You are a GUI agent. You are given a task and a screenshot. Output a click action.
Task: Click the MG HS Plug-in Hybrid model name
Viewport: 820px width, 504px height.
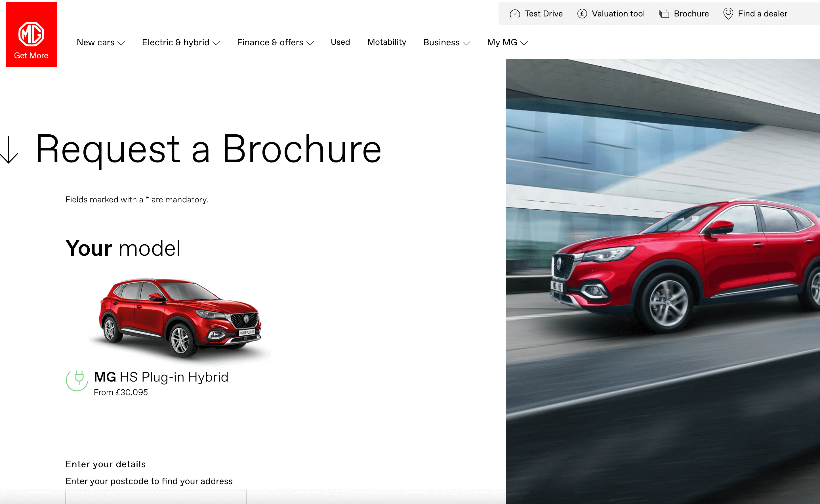pyautogui.click(x=161, y=377)
